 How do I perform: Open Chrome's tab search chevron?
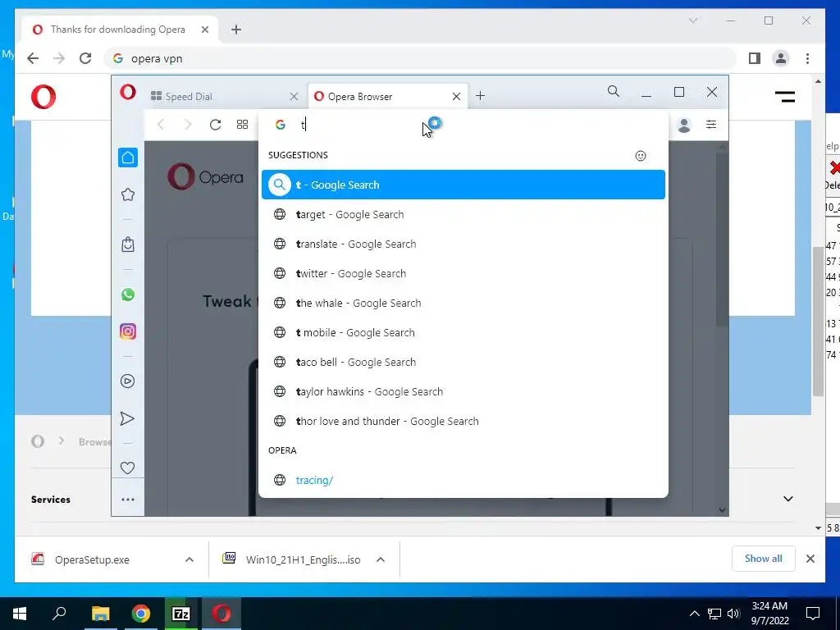(692, 21)
